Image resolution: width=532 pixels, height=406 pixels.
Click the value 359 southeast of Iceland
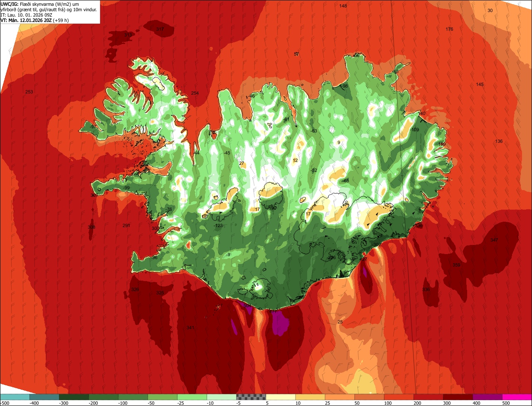click(456, 265)
